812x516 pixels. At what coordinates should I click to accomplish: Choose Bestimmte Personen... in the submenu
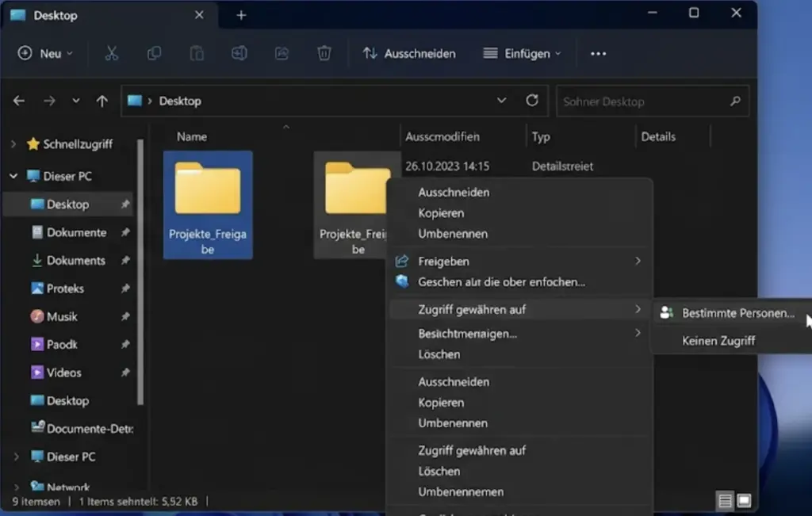[732, 313]
